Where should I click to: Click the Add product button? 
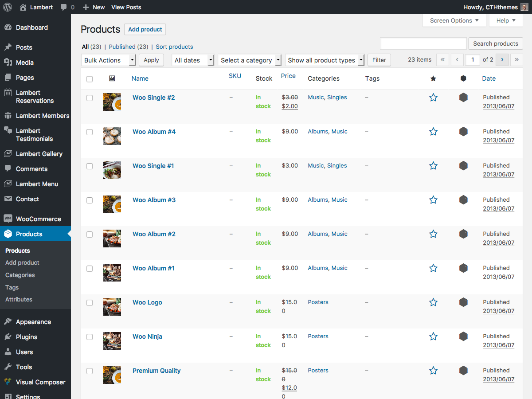tap(145, 29)
